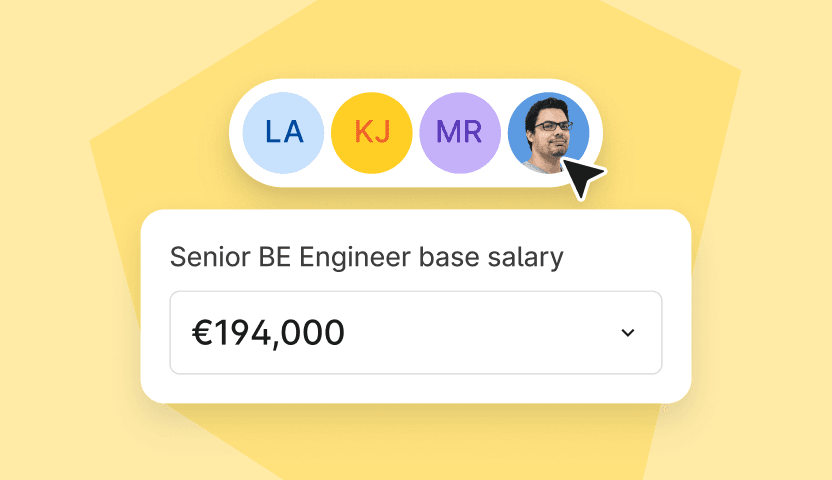Click the white salary card below the field
This screenshot has height=480, width=832.
tap(416, 388)
